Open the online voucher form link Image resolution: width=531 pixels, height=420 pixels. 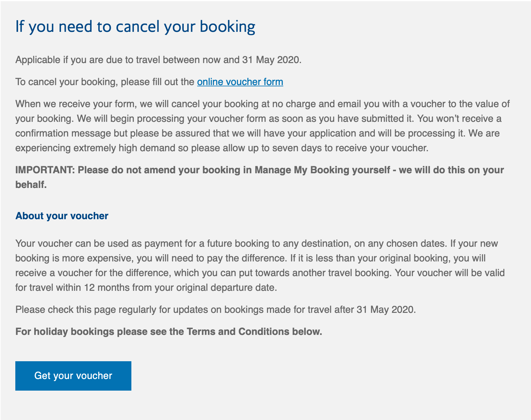(x=240, y=82)
